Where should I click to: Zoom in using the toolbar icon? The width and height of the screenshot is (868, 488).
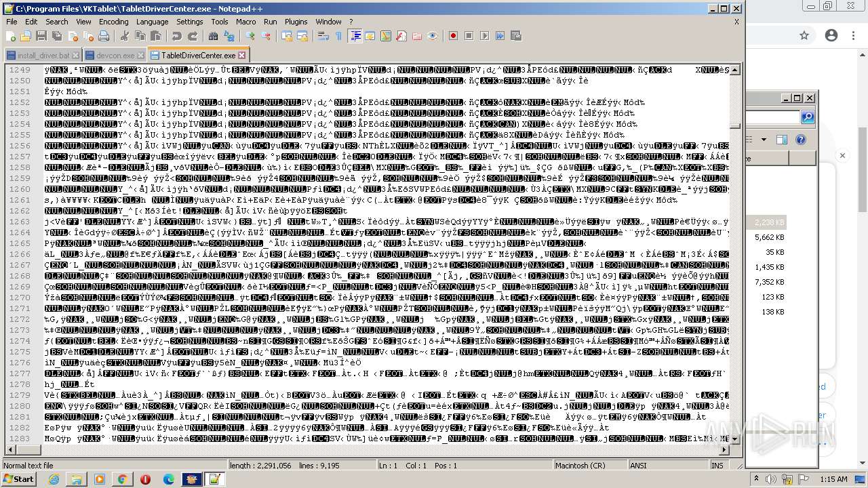pyautogui.click(x=250, y=36)
